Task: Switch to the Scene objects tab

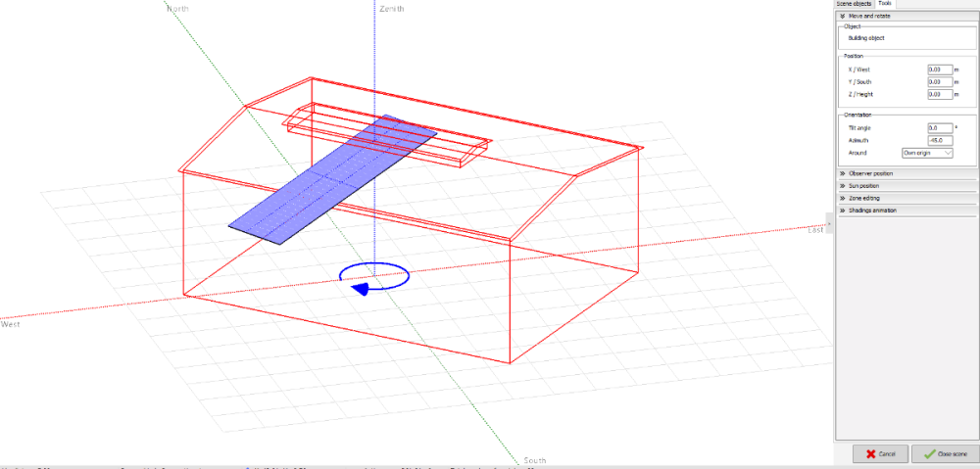Action: tap(854, 4)
